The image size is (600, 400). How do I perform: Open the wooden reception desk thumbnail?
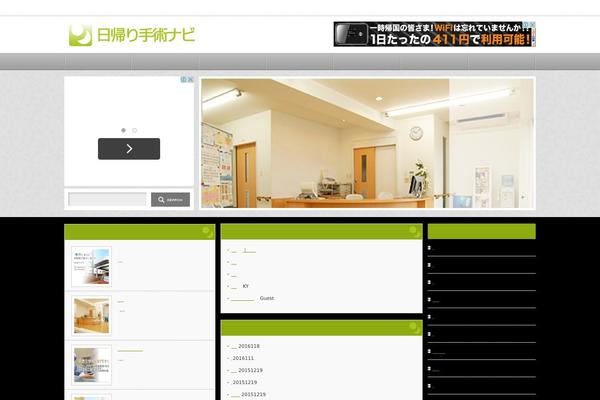click(x=91, y=315)
